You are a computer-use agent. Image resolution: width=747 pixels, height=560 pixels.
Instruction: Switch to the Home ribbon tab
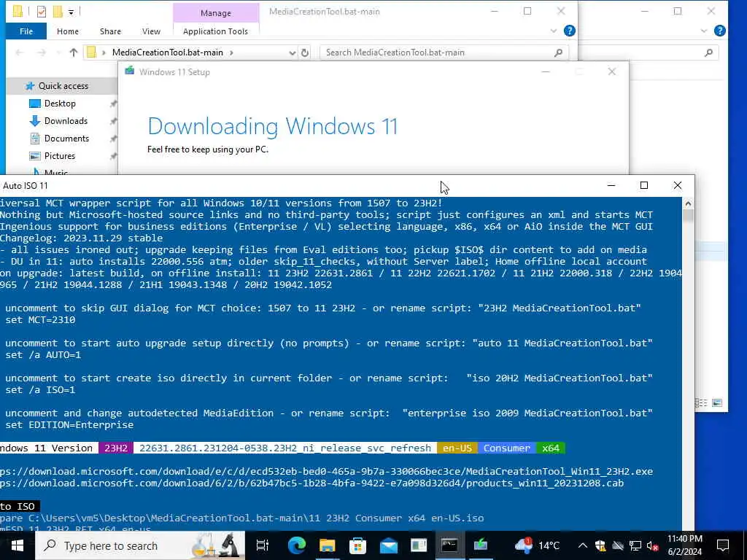click(x=68, y=31)
